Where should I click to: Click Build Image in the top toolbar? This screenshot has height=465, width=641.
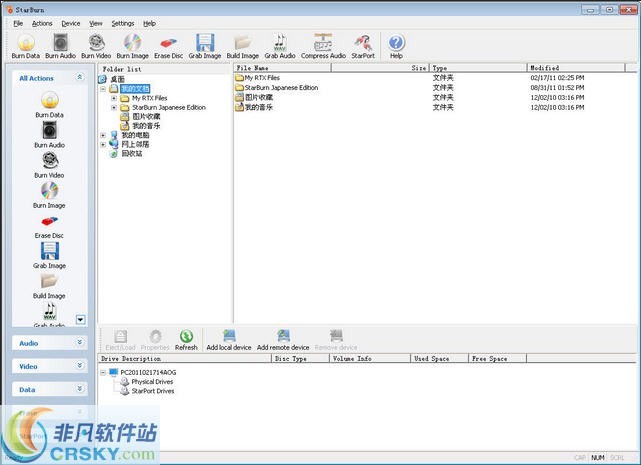(x=242, y=47)
